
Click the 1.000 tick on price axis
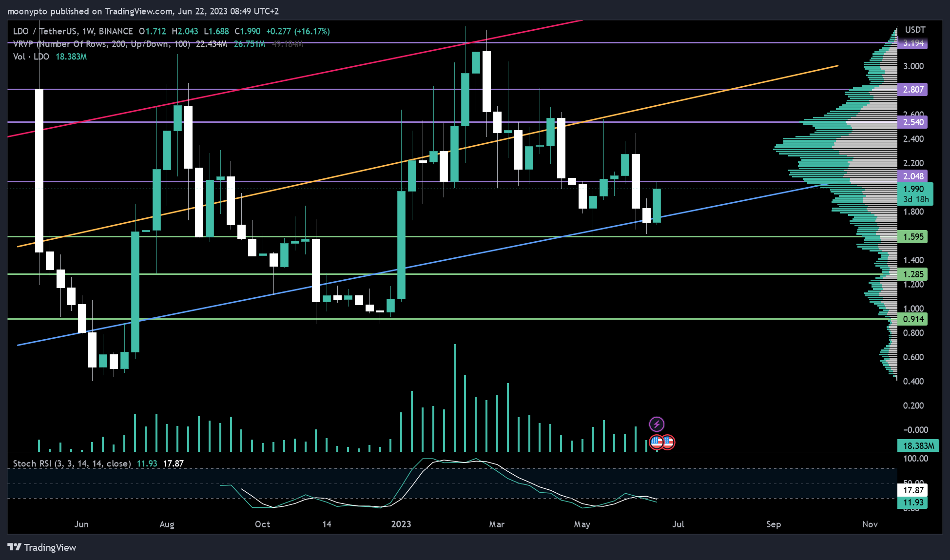[x=913, y=309]
